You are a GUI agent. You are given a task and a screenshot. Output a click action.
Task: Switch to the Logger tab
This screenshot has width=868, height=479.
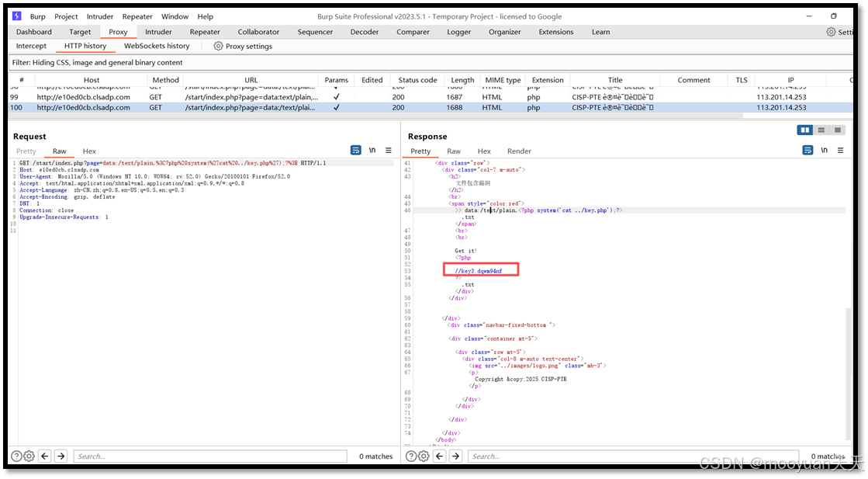tap(459, 32)
